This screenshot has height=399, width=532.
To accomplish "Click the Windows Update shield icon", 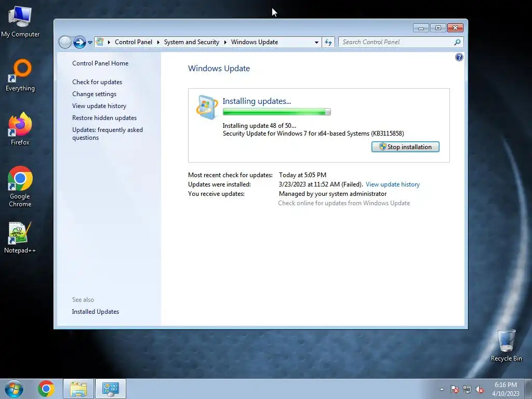I will click(207, 107).
